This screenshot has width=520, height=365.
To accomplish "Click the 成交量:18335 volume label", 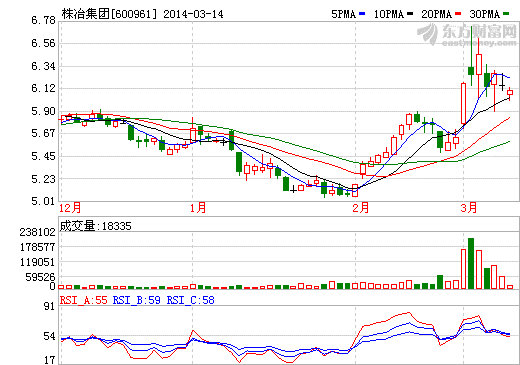I will pos(96,226).
